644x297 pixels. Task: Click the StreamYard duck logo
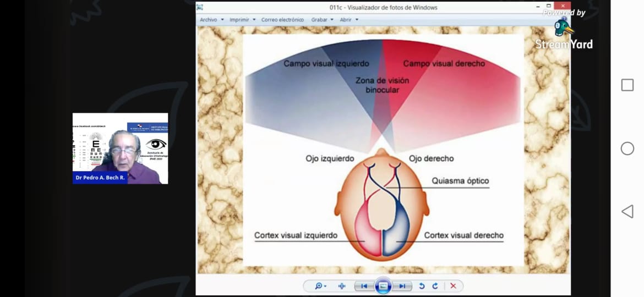pyautogui.click(x=563, y=28)
